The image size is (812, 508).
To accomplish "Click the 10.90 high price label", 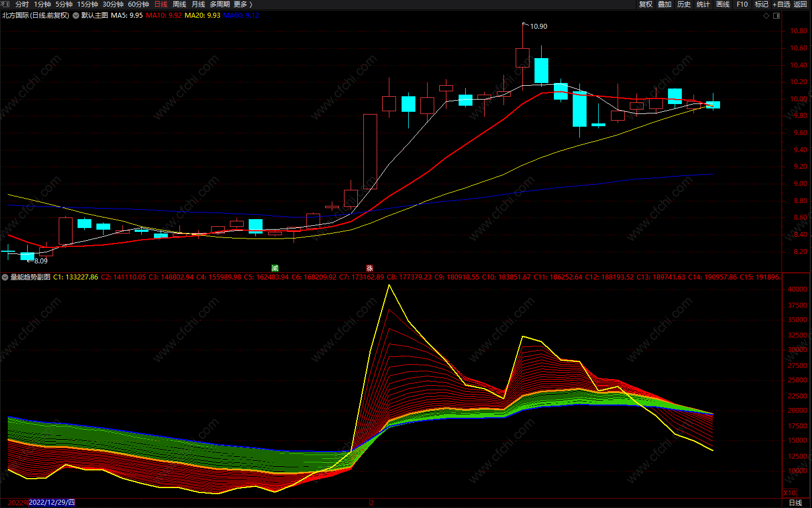I will (x=538, y=27).
